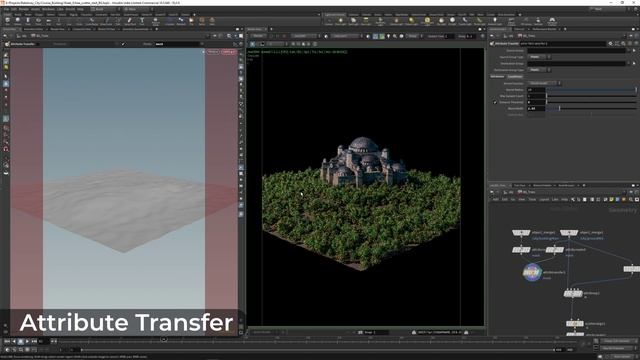Toggle the checkbox in Attribute Transfer operation bar
640x360 pixels.
[123, 44]
